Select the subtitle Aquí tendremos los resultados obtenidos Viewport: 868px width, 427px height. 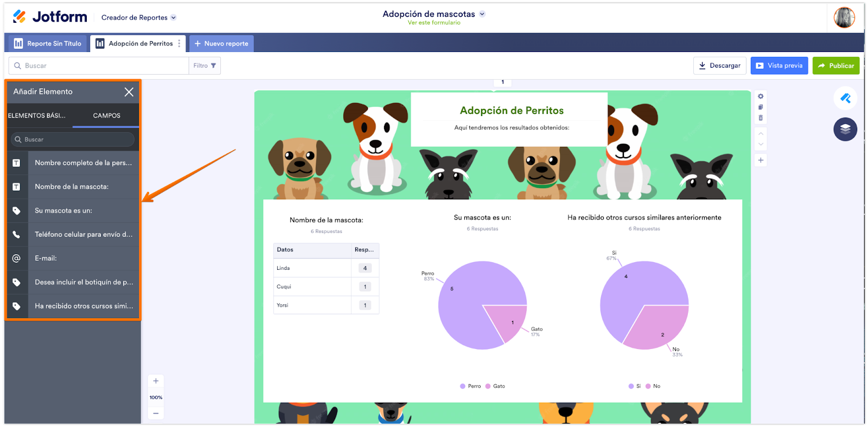(x=512, y=128)
